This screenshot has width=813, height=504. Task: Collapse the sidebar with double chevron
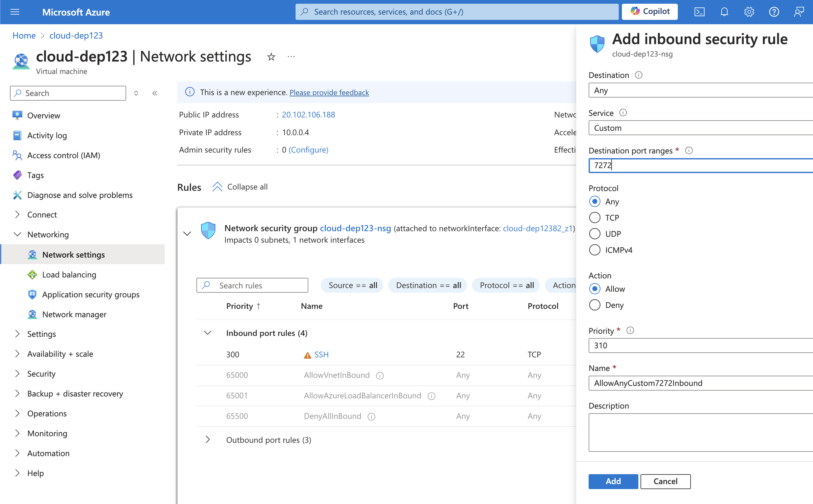pyautogui.click(x=155, y=93)
